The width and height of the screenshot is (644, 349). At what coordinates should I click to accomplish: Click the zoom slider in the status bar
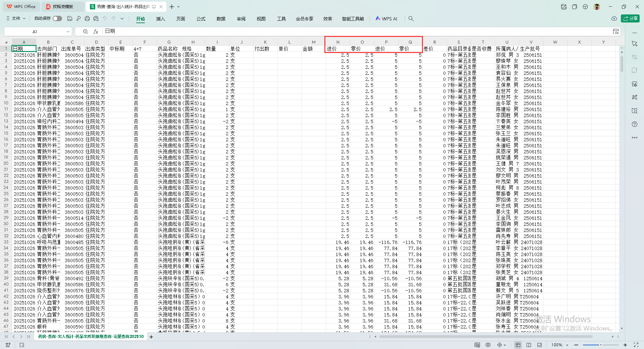click(600, 345)
